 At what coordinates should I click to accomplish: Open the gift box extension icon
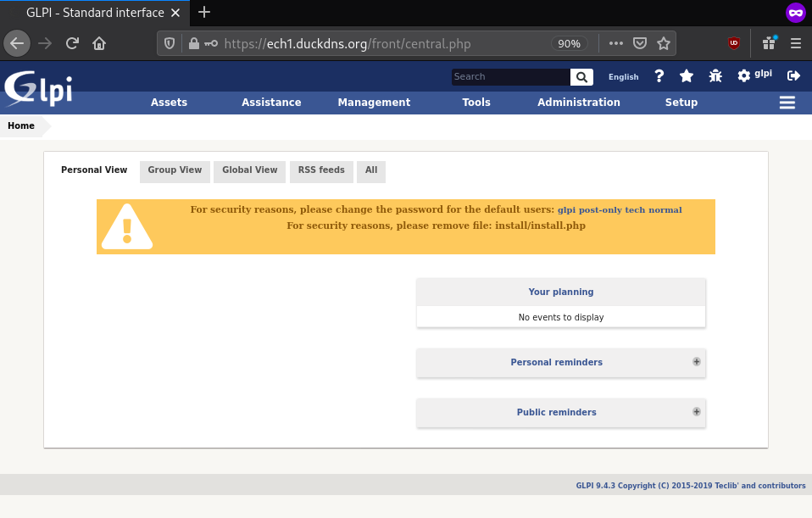point(769,43)
